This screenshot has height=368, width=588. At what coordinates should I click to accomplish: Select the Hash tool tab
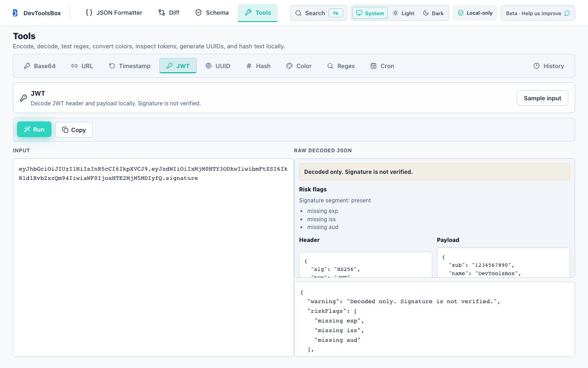(258, 66)
